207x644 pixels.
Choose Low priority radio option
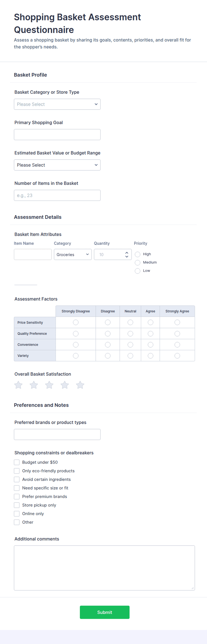pos(138,271)
